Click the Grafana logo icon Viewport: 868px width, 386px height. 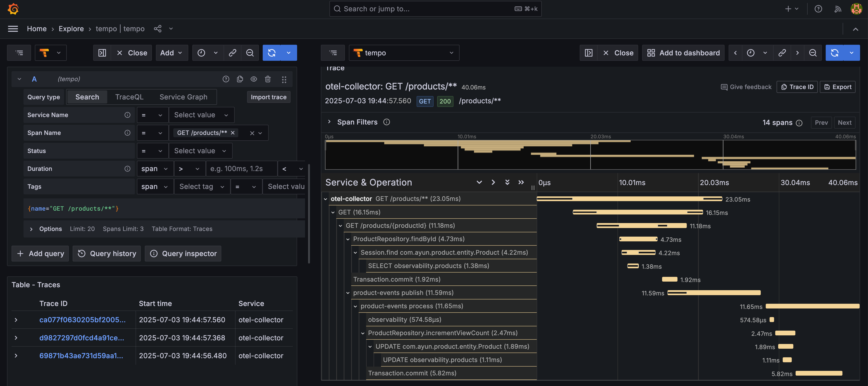tap(13, 9)
